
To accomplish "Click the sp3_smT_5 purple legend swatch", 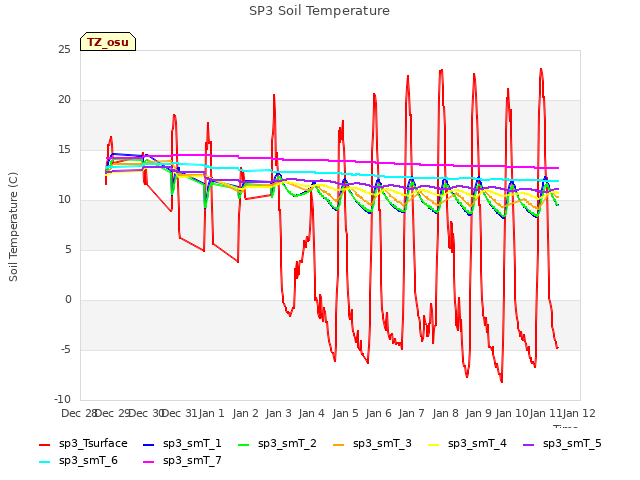I will click(529, 444).
